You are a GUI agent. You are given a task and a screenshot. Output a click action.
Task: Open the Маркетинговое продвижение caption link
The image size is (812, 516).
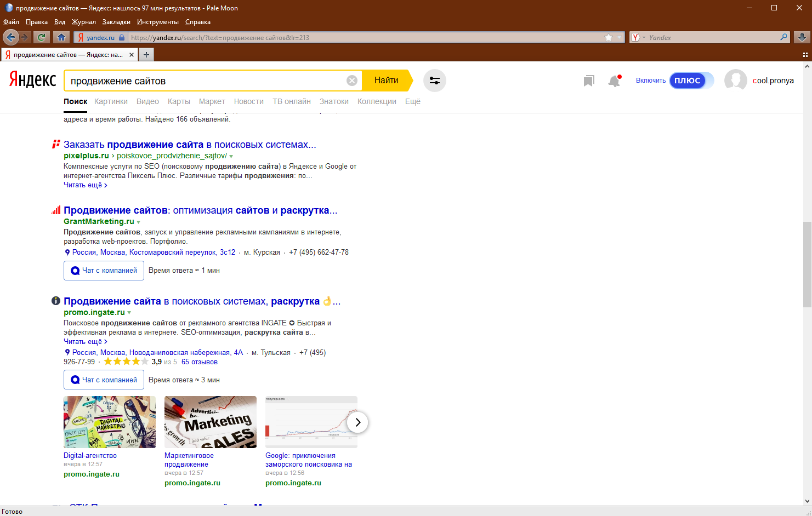[189, 460]
